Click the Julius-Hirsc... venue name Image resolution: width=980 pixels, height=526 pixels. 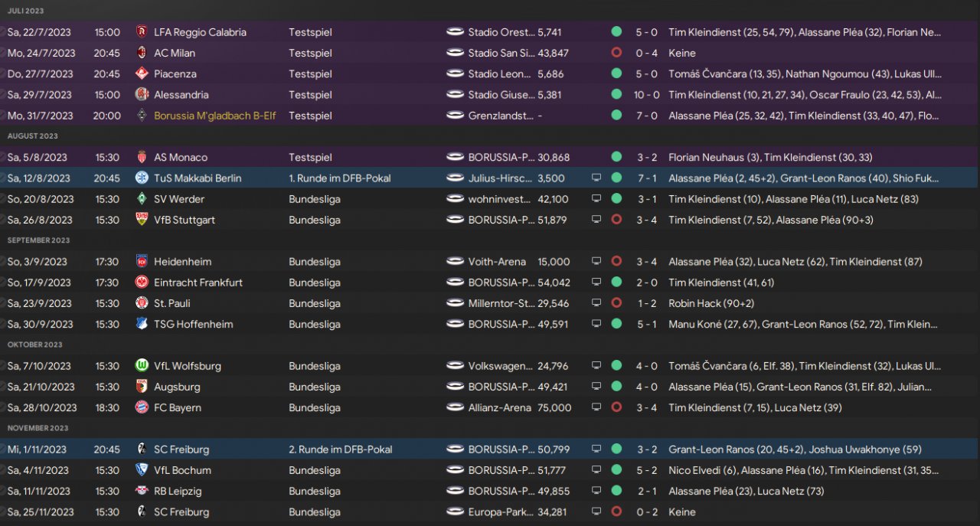[501, 178]
